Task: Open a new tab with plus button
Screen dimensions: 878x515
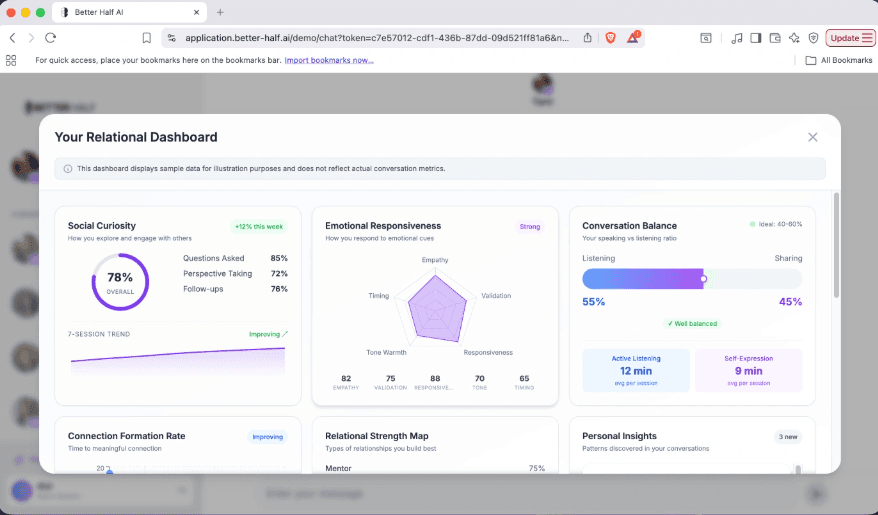Action: point(220,12)
